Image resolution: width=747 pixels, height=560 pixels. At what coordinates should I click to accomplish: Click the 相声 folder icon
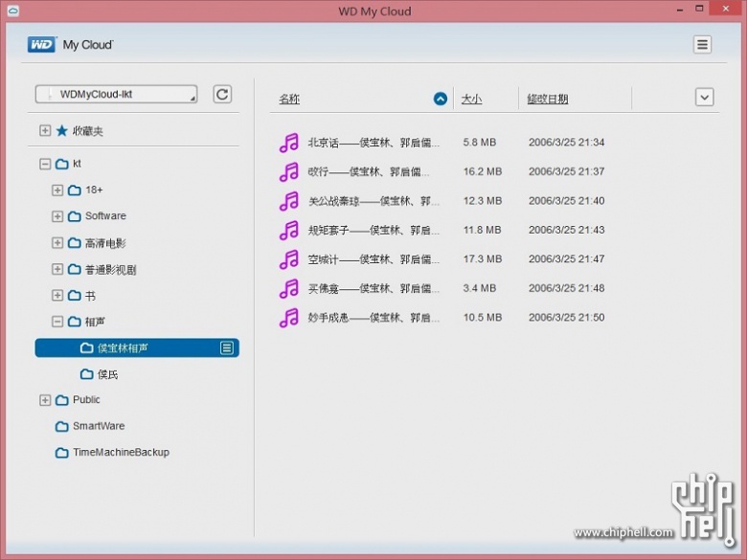coord(75,322)
